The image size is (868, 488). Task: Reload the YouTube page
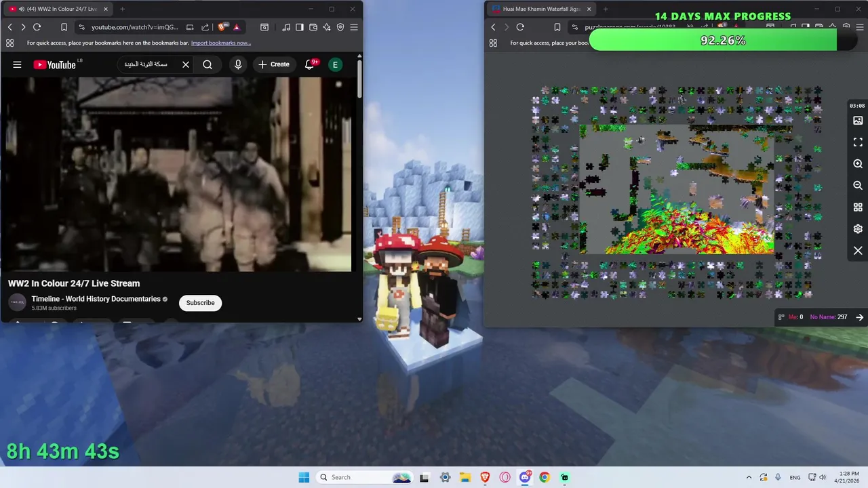(x=37, y=27)
